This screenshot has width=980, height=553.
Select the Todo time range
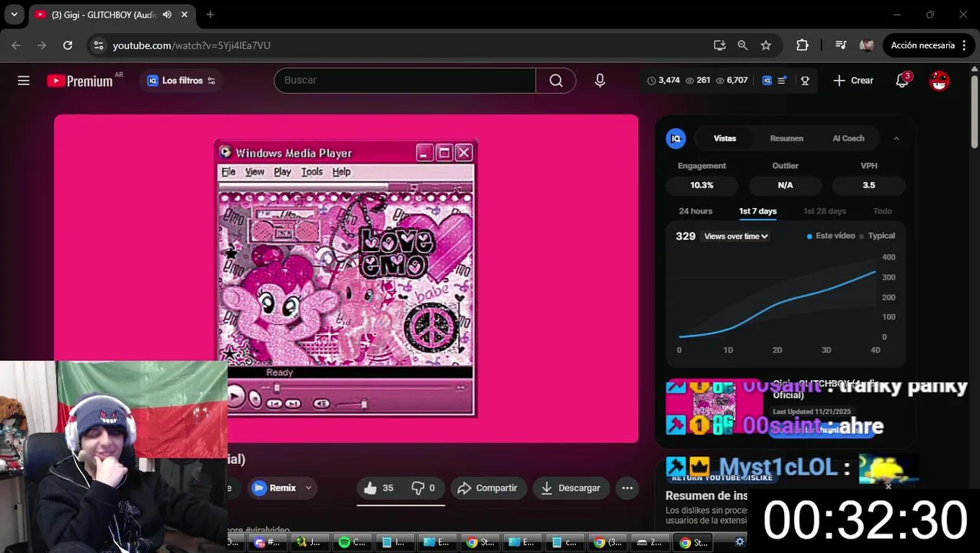(x=882, y=211)
